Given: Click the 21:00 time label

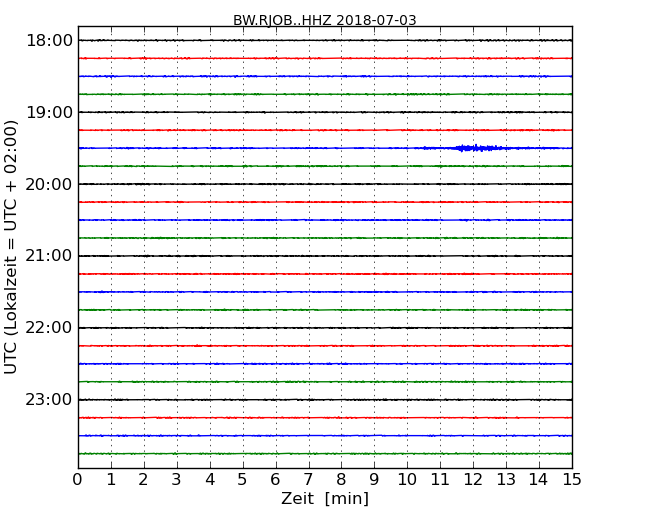Looking at the screenshot, I should pos(49,256).
